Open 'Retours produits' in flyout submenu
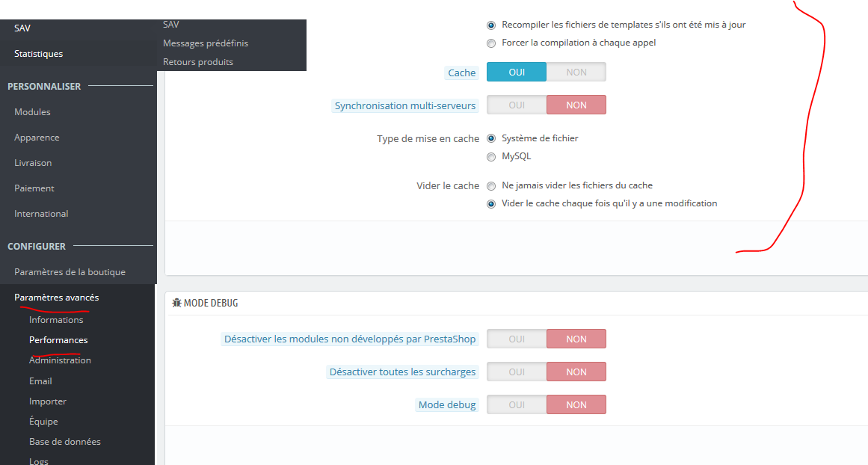 click(197, 62)
